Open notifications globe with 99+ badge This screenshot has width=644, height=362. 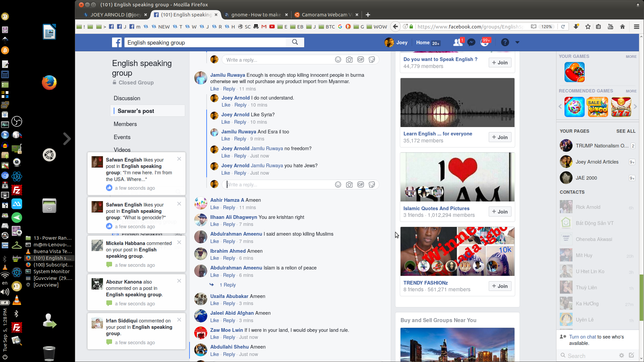point(485,42)
